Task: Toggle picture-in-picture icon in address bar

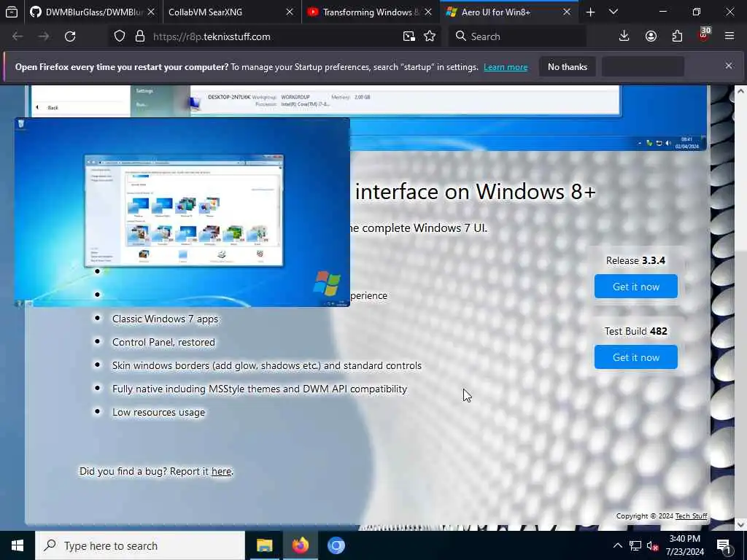Action: click(x=409, y=36)
